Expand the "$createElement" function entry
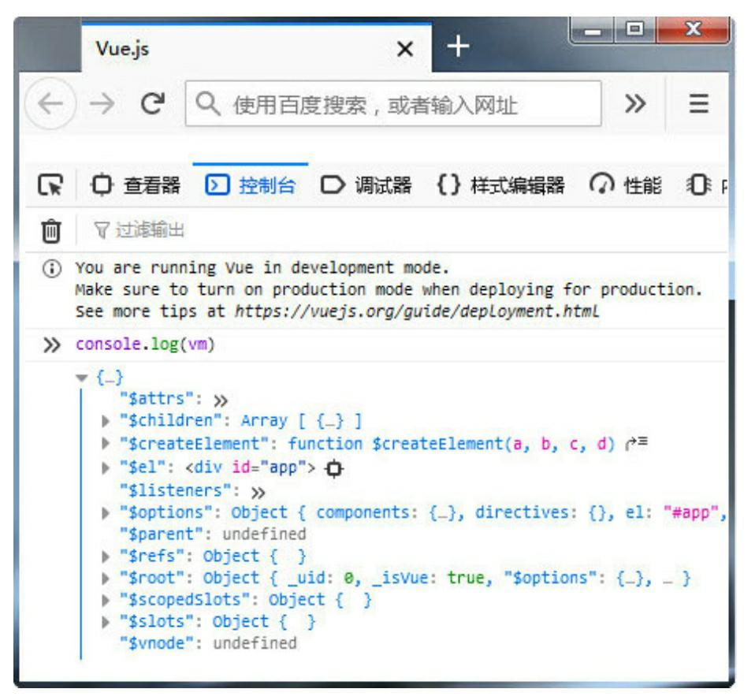755x700 pixels. tap(106, 443)
